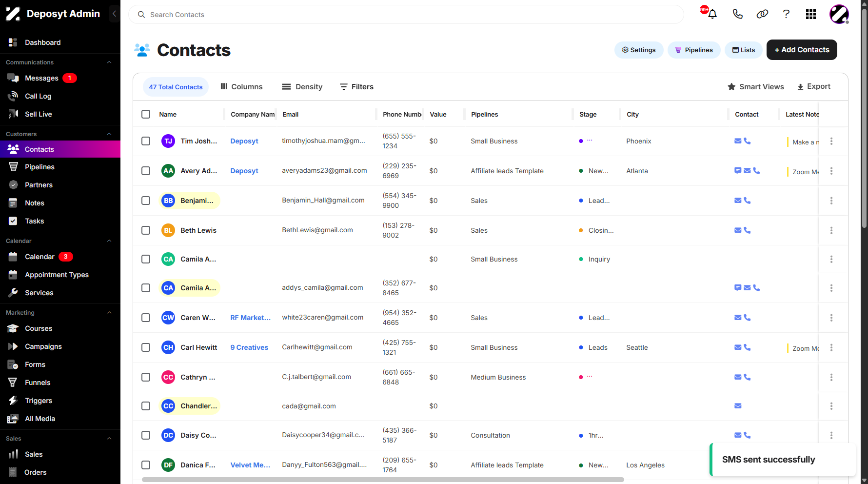This screenshot has height=484, width=868.
Task: Collapse the Calendar sidebar section
Action: [109, 241]
